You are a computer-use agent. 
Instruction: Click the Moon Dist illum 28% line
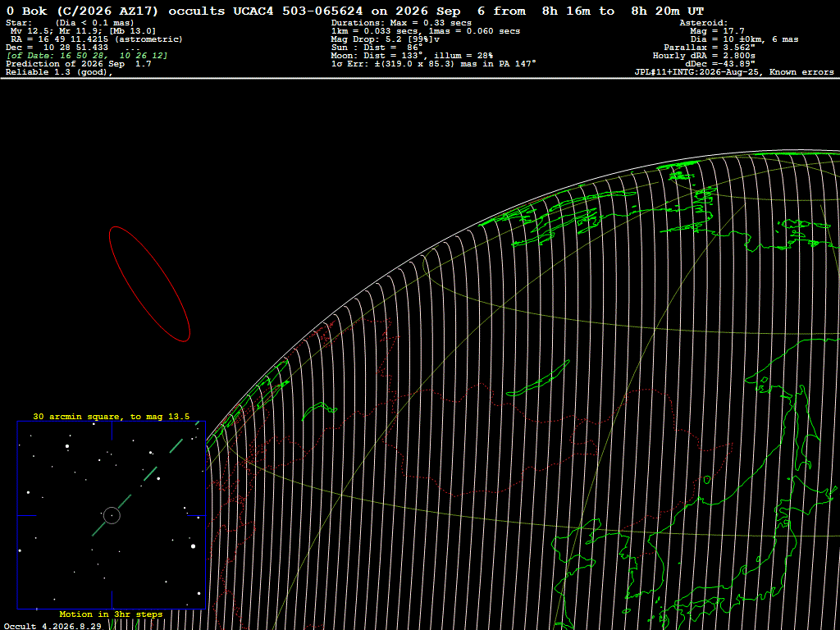(412, 55)
